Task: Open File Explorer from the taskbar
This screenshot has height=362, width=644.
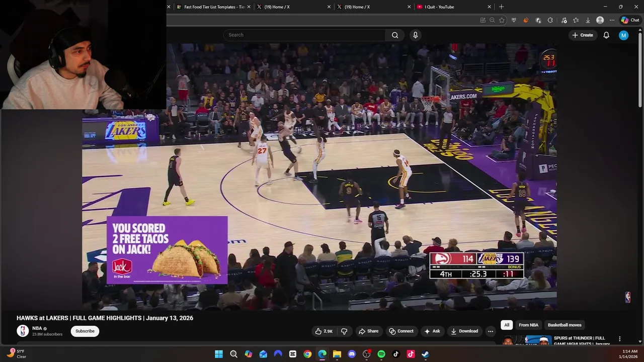Action: (337, 354)
